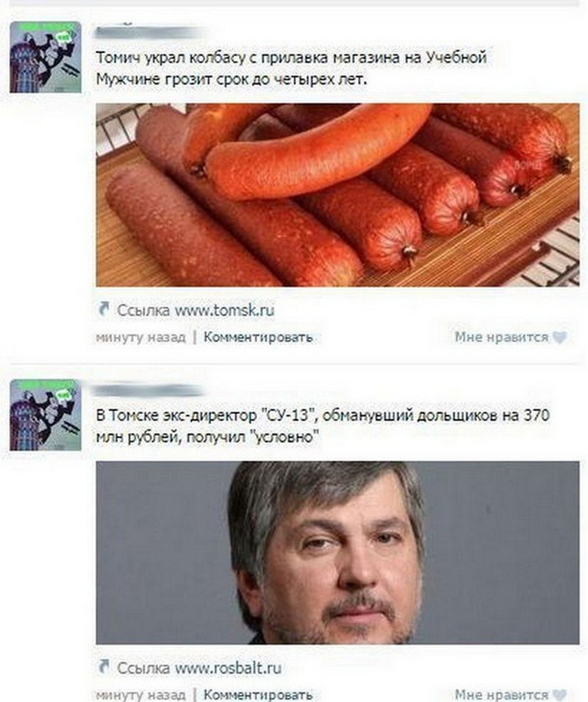
Task: Follow the www.tomsk.ru link
Action: (224, 309)
